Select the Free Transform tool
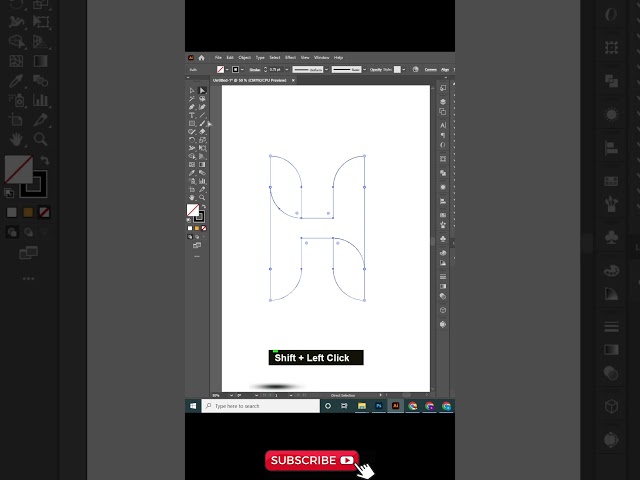Image resolution: width=640 pixels, height=480 pixels. coord(202,148)
